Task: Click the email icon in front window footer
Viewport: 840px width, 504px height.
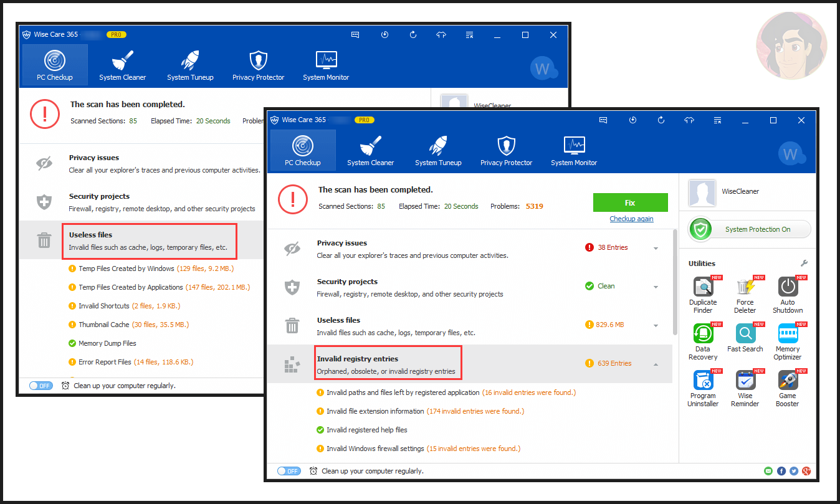Action: click(x=768, y=471)
